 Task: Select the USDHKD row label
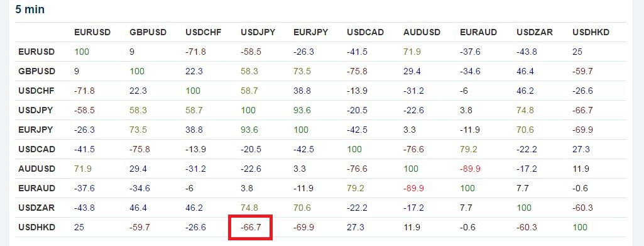coord(36,227)
